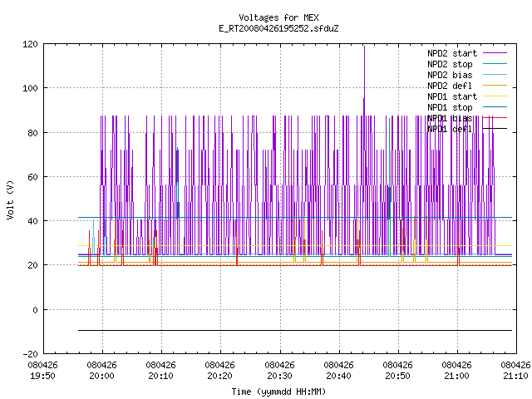532x399 pixels.
Task: Click the purple NPD2 start legend line sample
Action: coord(495,53)
